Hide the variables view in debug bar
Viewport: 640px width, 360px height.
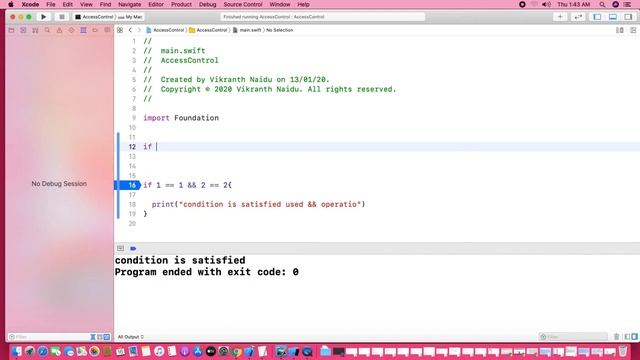(x=120, y=248)
